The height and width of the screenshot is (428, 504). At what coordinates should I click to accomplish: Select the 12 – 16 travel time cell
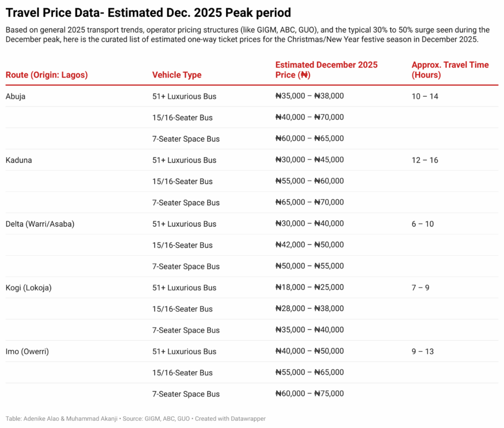point(425,160)
